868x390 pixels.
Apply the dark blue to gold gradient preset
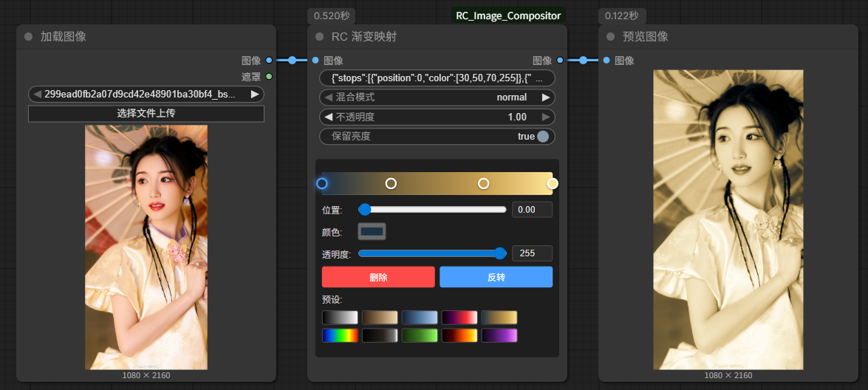pos(499,318)
